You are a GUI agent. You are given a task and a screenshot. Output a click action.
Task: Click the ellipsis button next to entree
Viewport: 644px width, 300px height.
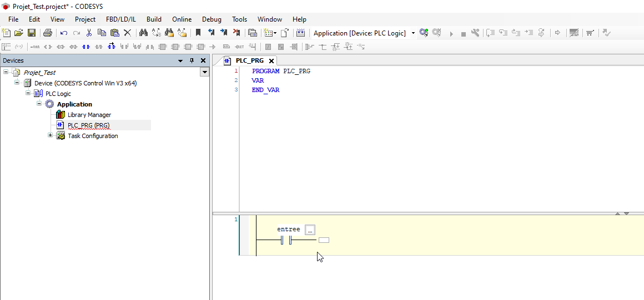tap(310, 230)
